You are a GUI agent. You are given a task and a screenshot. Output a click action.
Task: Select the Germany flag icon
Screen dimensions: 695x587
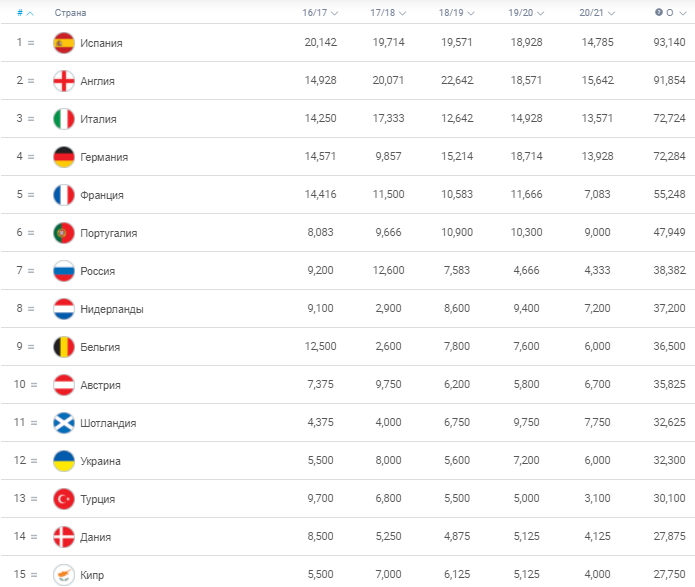click(x=64, y=157)
